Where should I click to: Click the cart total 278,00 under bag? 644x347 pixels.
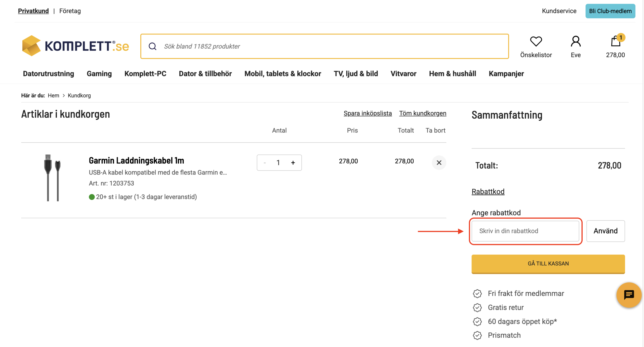(615, 55)
